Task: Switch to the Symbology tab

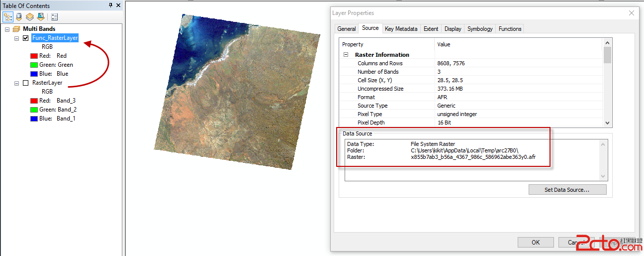Action: tap(480, 29)
